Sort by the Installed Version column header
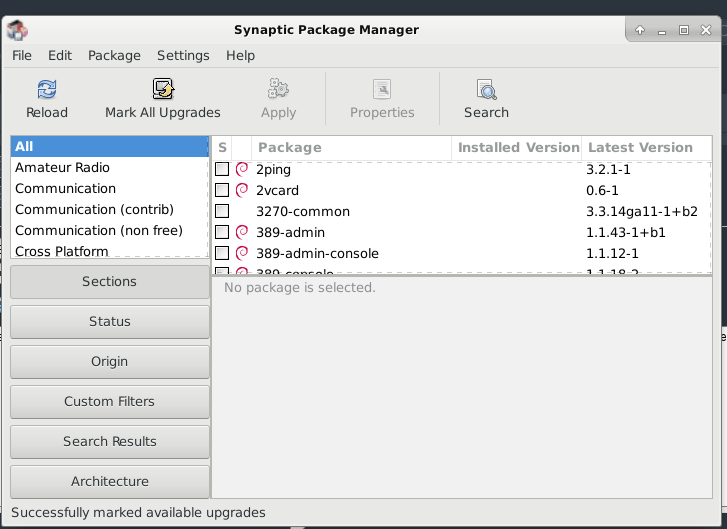Image resolution: width=727 pixels, height=529 pixels. (517, 147)
